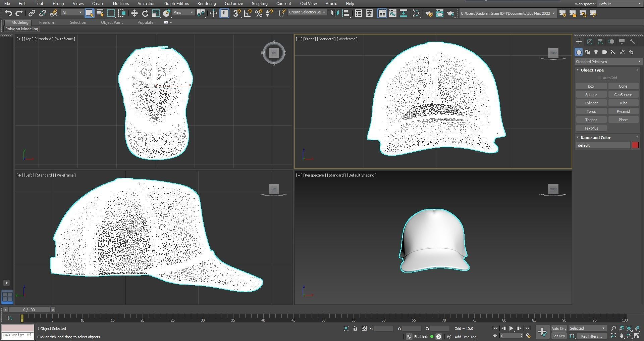Select the Unlink Selection tool

point(42,13)
